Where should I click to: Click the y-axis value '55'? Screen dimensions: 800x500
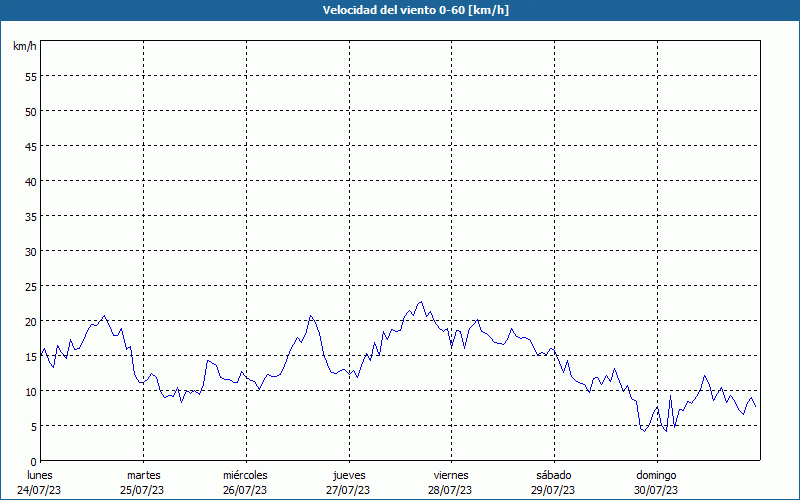pos(31,77)
